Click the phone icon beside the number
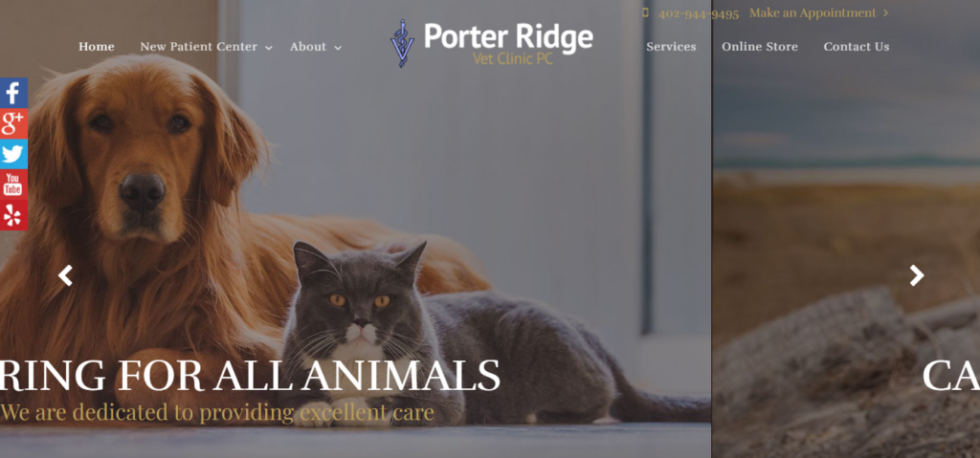Screen dimensions: 980x458 645,13
